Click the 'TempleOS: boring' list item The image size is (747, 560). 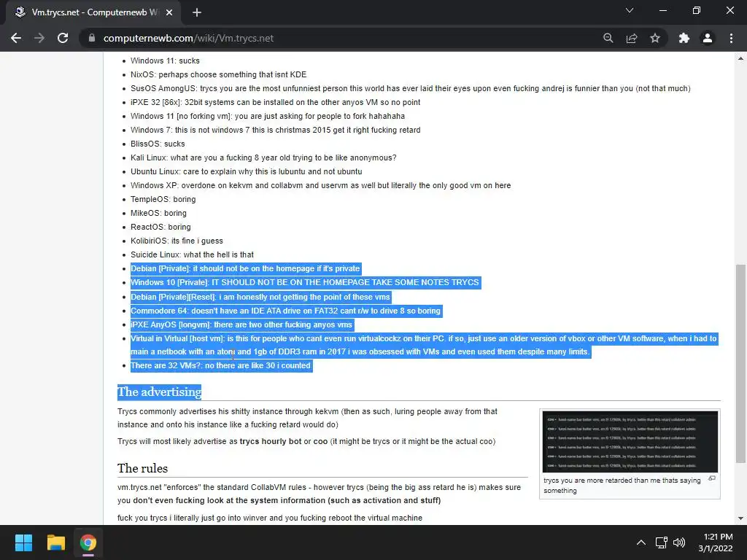pos(163,198)
